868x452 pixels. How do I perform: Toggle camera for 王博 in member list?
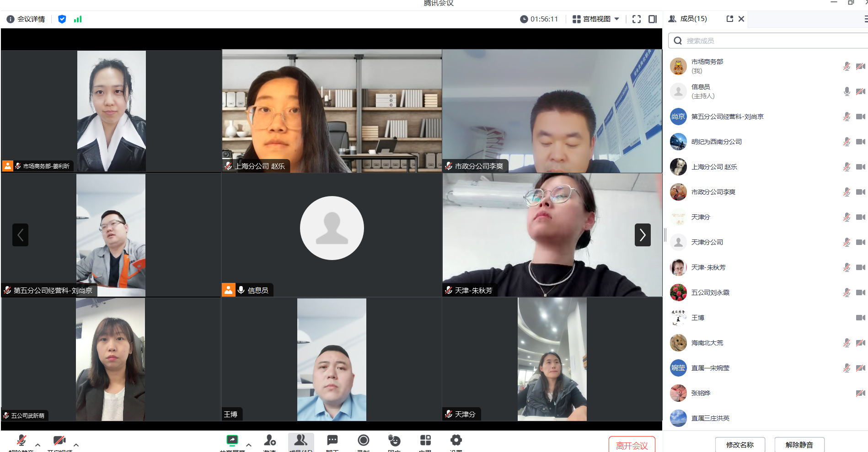click(861, 318)
